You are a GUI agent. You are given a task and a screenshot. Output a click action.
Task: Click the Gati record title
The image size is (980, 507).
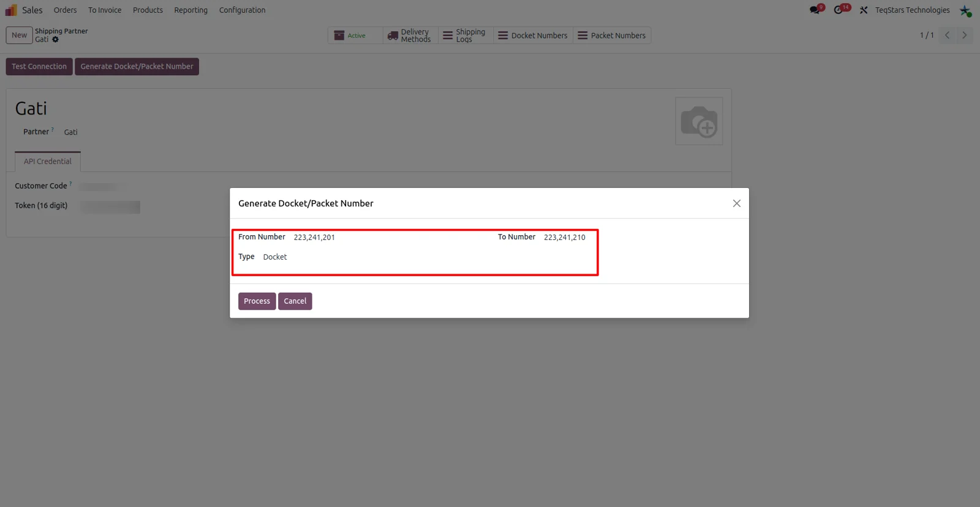(x=31, y=108)
